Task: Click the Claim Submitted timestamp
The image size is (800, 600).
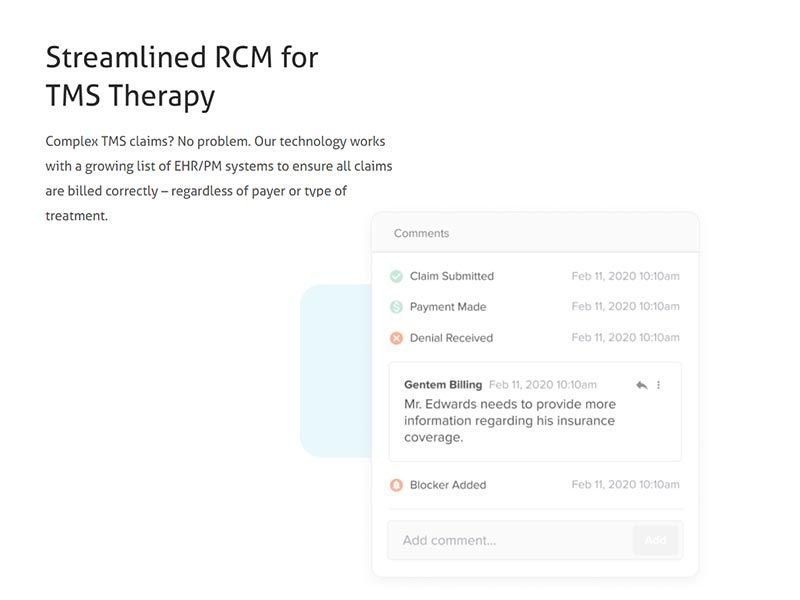Action: [625, 276]
